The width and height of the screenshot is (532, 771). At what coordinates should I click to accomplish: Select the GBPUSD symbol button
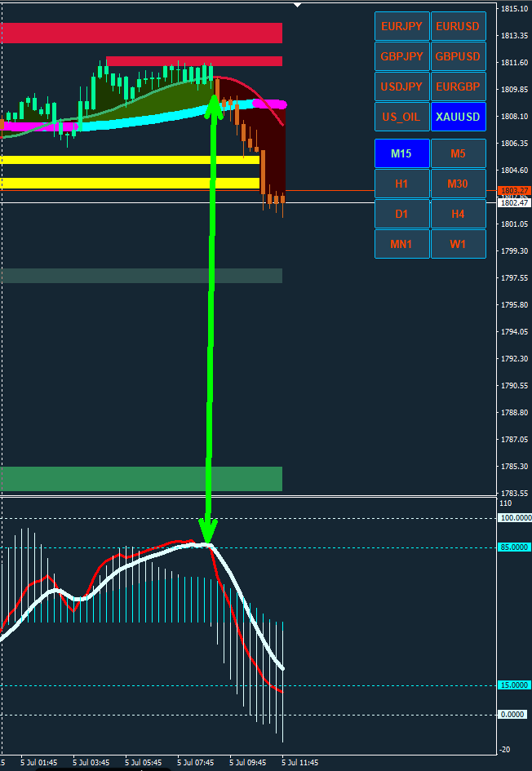[459, 56]
